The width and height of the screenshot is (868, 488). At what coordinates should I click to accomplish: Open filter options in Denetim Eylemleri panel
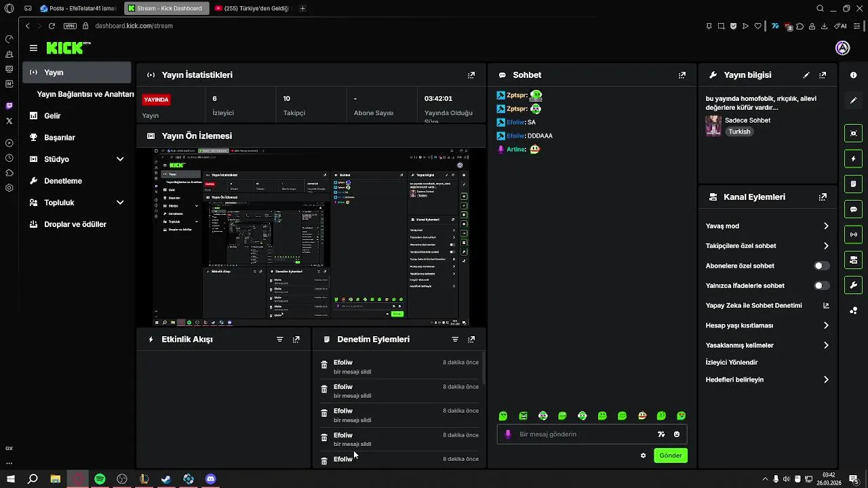(x=455, y=340)
